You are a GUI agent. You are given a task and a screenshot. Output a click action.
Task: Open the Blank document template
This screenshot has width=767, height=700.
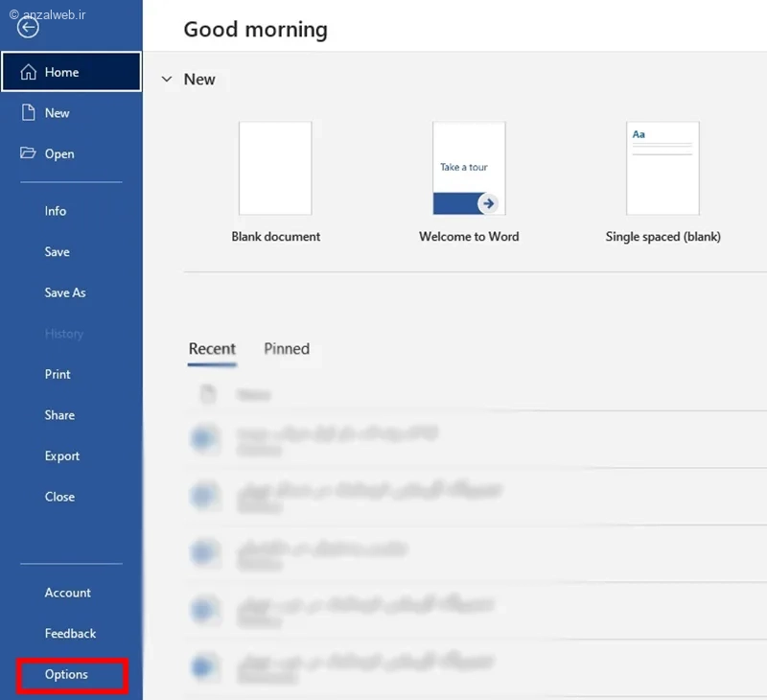275,169
